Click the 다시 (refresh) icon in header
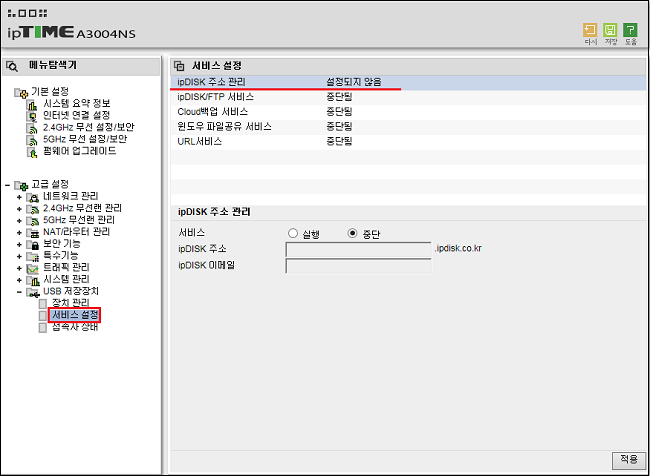Screen dimensions: 650x476 pyautogui.click(x=590, y=30)
